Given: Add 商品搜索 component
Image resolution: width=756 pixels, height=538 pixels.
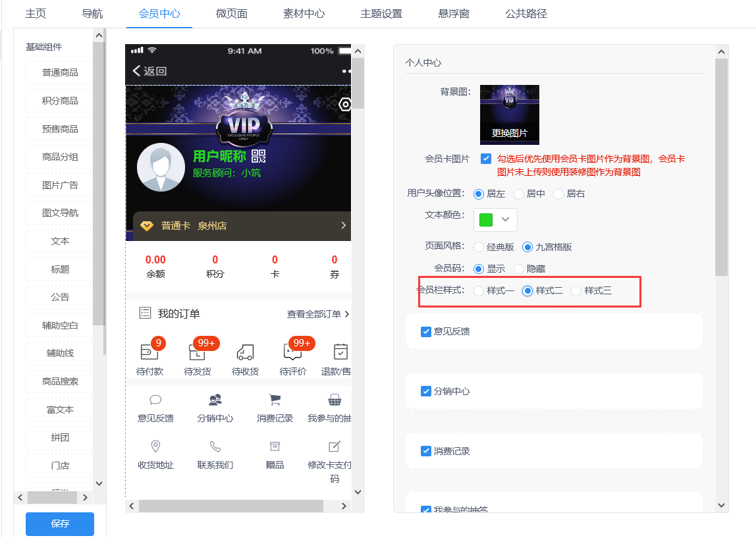Looking at the screenshot, I should click(x=60, y=381).
